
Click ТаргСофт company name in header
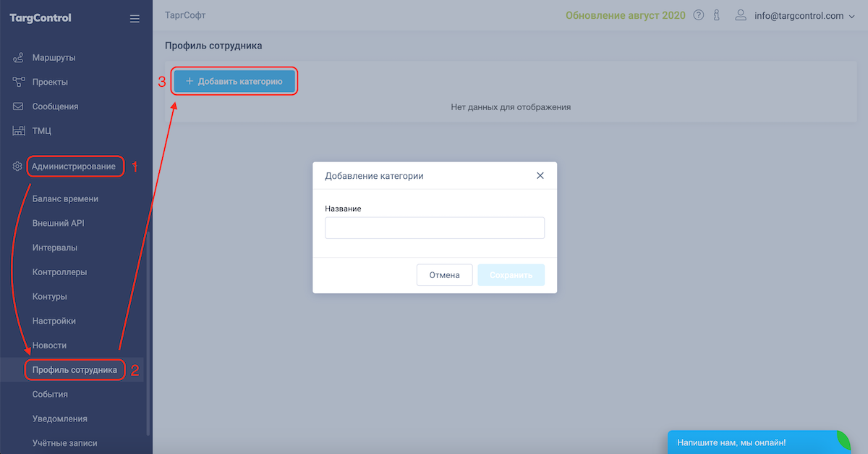tap(185, 15)
